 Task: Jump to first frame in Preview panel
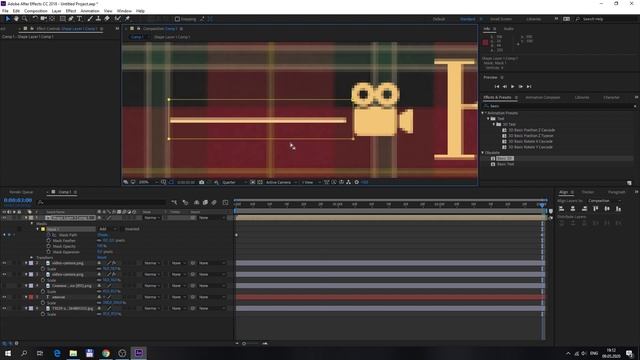[497, 87]
